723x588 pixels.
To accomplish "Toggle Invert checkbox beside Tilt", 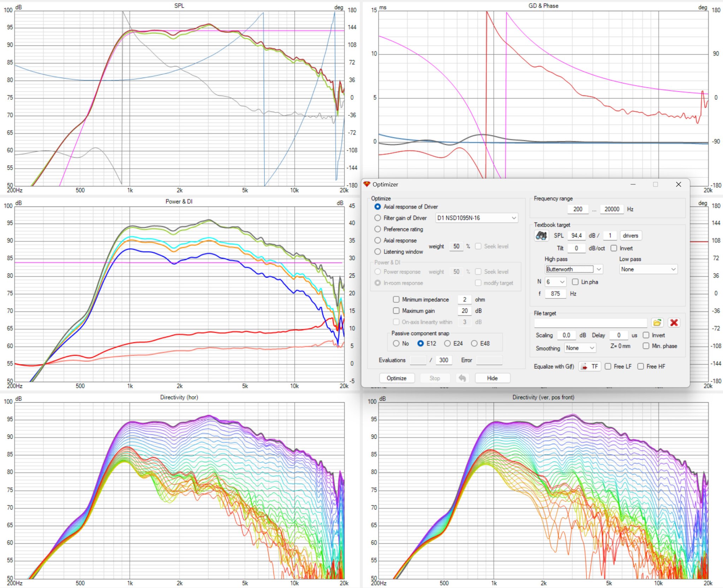I will (614, 248).
